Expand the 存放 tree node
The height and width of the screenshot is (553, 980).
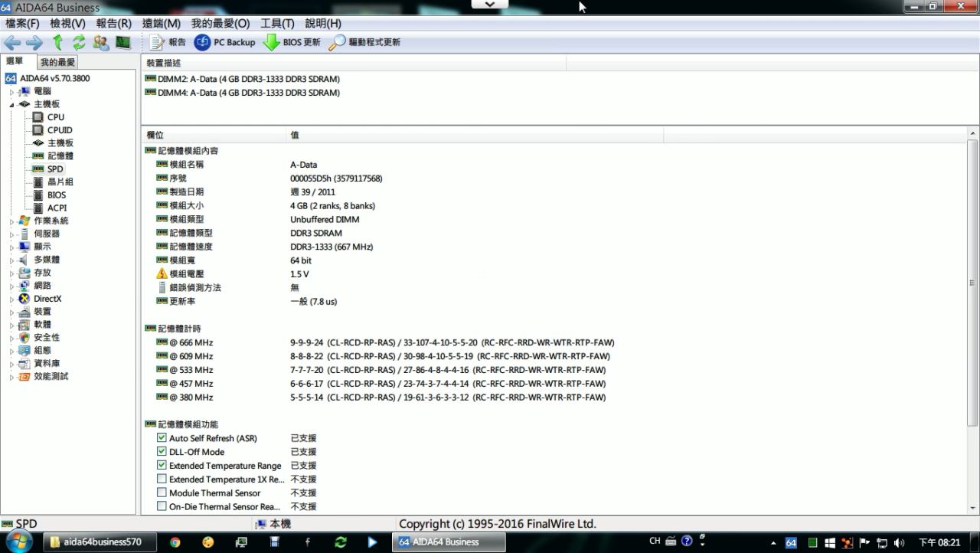pos(11,273)
